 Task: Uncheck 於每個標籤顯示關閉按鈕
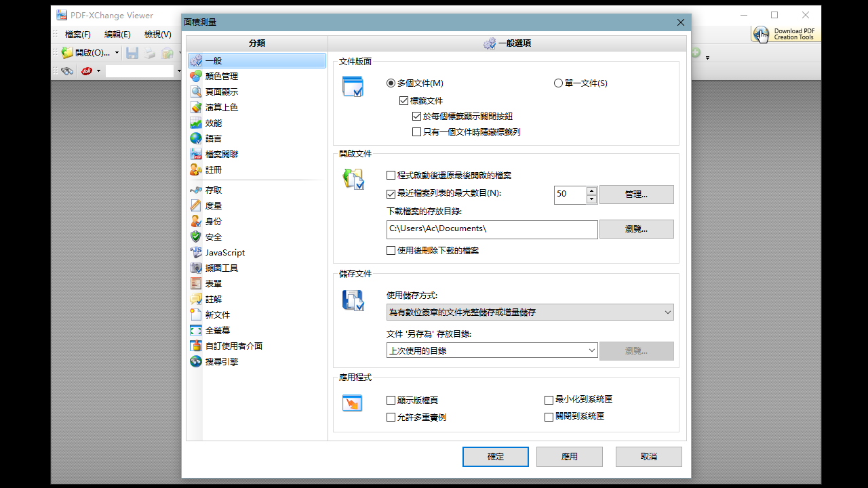[416, 116]
